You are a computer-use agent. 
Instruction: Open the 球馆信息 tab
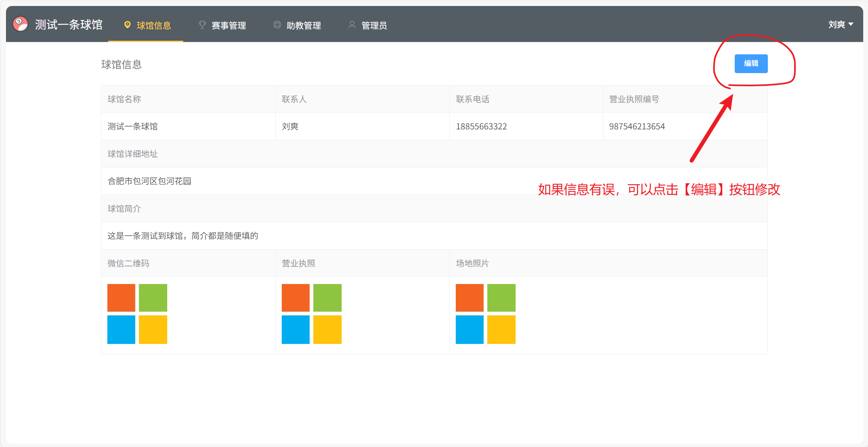tap(154, 26)
